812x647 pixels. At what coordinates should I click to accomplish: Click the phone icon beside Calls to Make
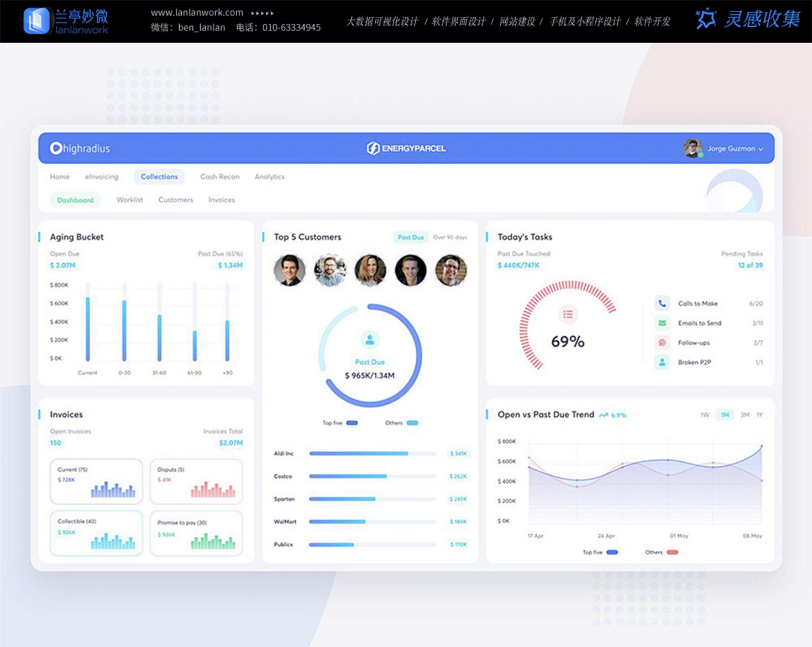[662, 303]
